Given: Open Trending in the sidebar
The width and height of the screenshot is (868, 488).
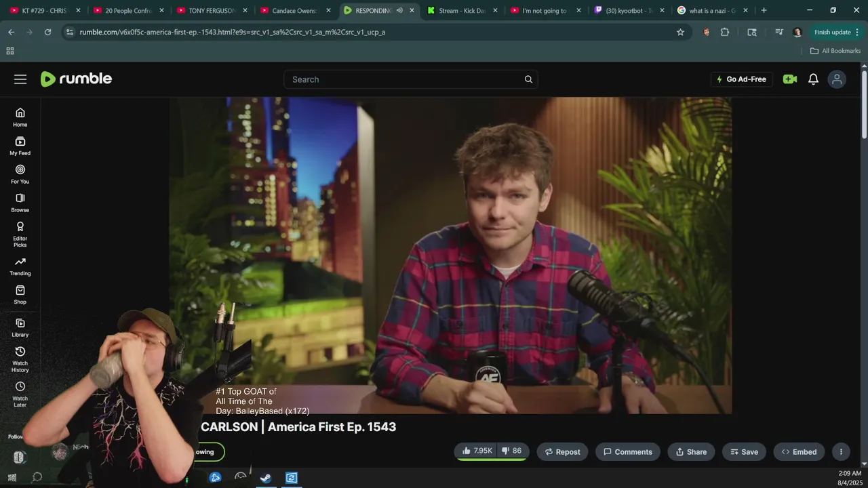Looking at the screenshot, I should [x=20, y=266].
